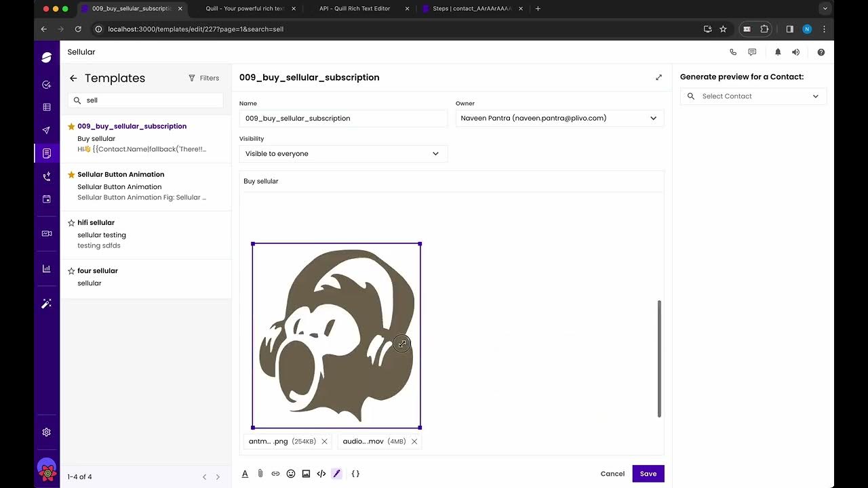Open Chrome extensions puzzle icon
Screen dimensions: 868x488
pos(764,29)
